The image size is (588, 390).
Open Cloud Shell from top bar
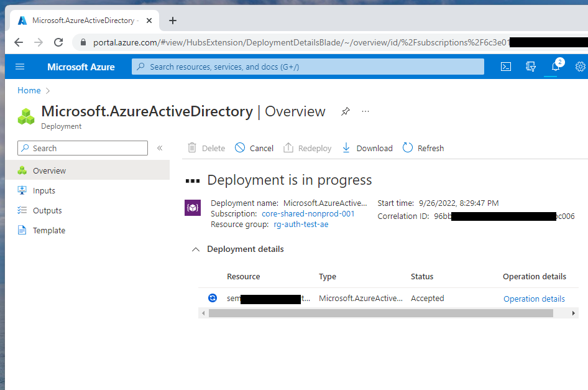[505, 67]
